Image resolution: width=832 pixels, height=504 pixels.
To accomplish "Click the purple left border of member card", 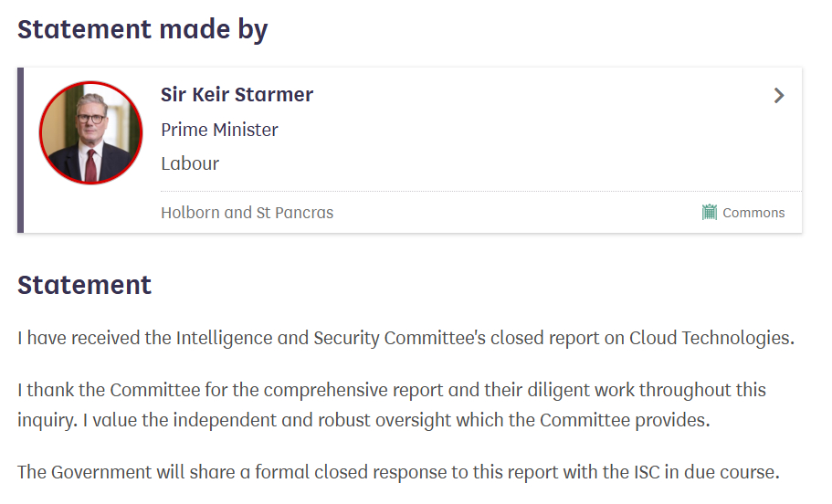I will click(x=20, y=150).
